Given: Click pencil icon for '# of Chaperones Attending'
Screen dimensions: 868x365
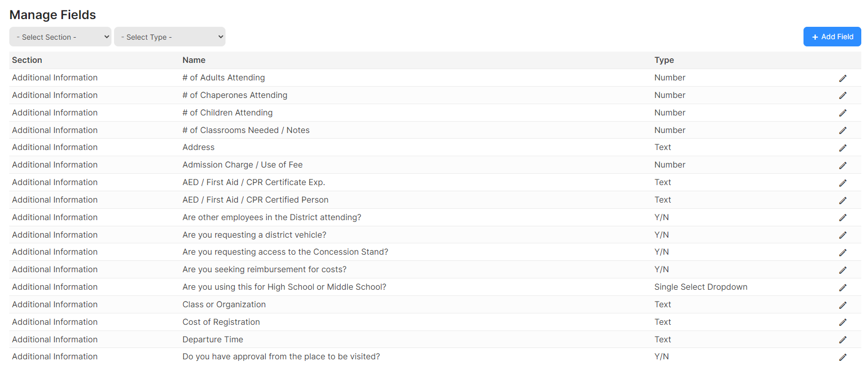Looking at the screenshot, I should tap(843, 95).
